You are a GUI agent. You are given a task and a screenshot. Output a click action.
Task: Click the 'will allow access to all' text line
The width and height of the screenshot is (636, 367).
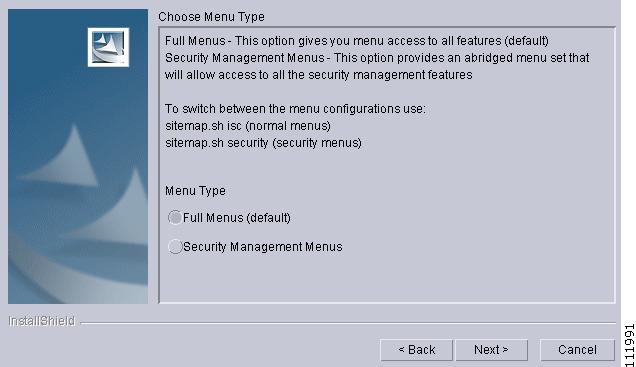point(318,75)
